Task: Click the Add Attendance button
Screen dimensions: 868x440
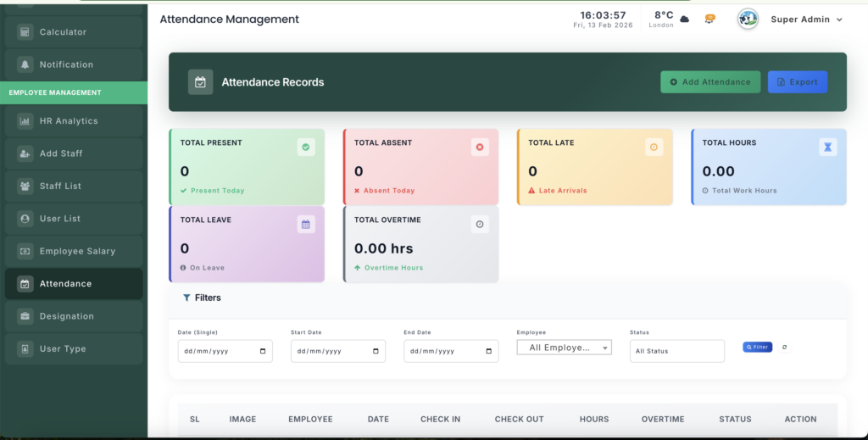Action: point(710,82)
